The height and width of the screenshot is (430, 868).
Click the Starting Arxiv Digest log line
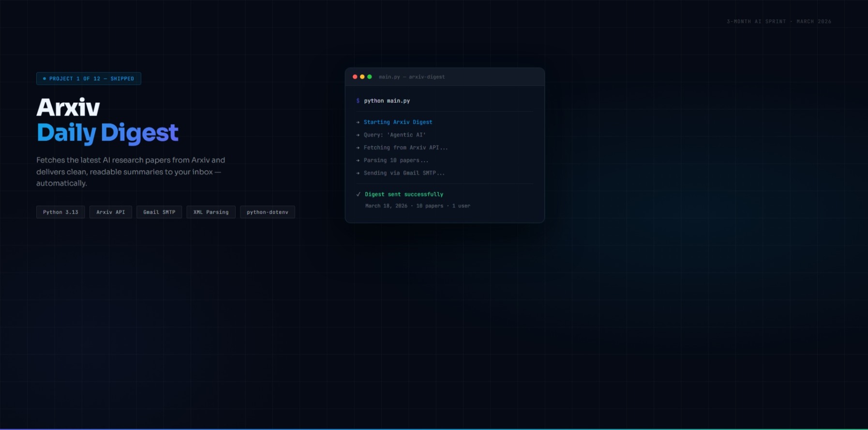click(x=398, y=122)
